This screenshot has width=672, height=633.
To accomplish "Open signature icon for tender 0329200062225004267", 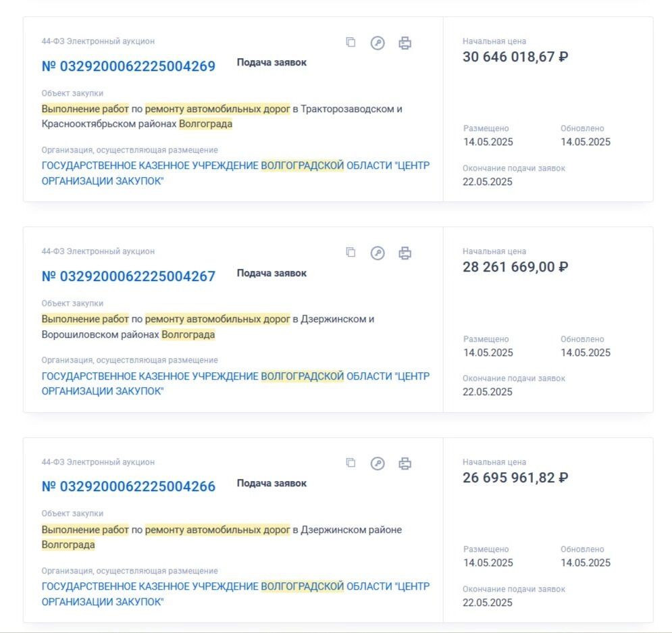I will click(378, 253).
